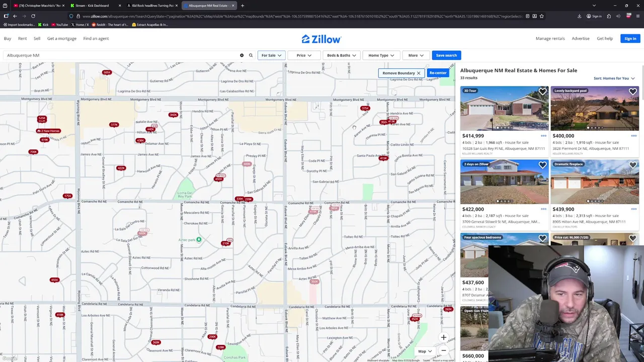Open General Stilwell St home photo
Screen dimensions: 644x362
(505, 182)
